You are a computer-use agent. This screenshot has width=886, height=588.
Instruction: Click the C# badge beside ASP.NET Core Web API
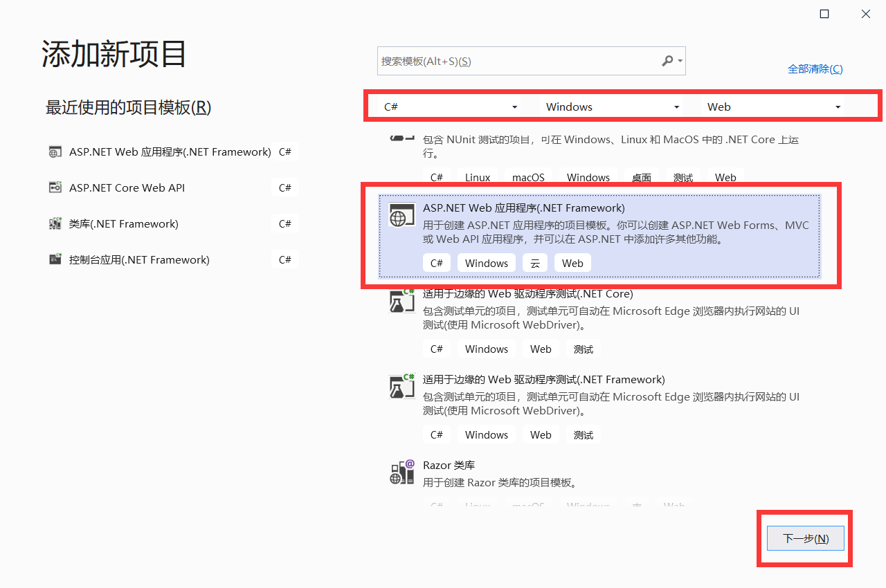pyautogui.click(x=285, y=188)
